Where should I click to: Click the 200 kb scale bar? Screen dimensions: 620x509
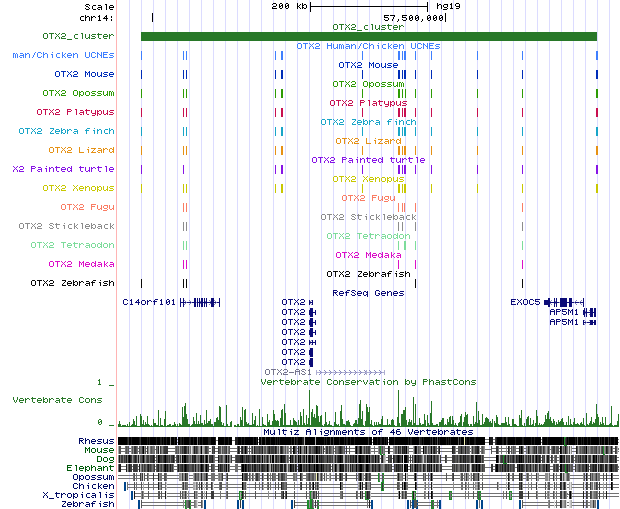(369, 6)
